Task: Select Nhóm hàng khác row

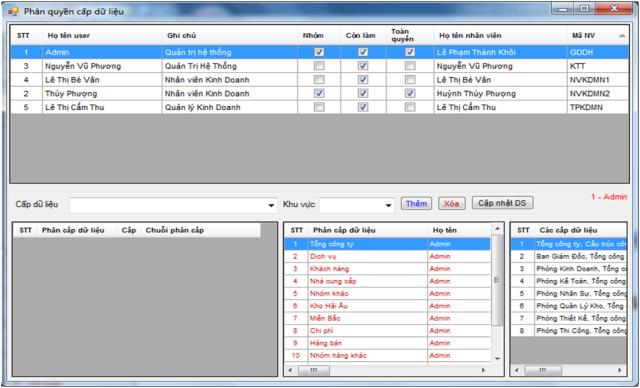Action: click(388, 355)
